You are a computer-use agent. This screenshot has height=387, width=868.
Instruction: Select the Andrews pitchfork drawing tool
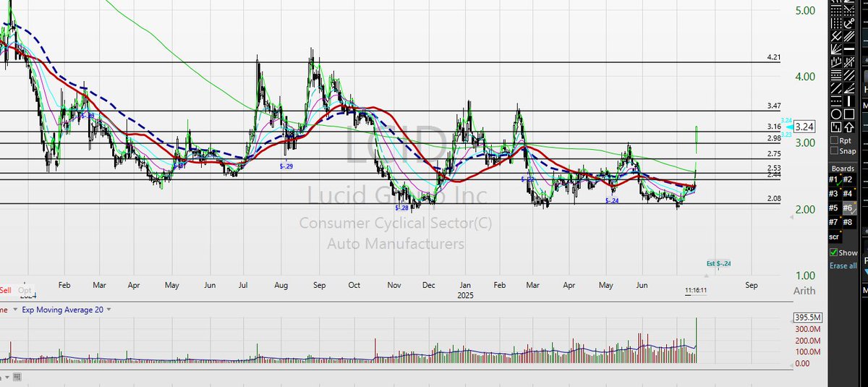836,35
